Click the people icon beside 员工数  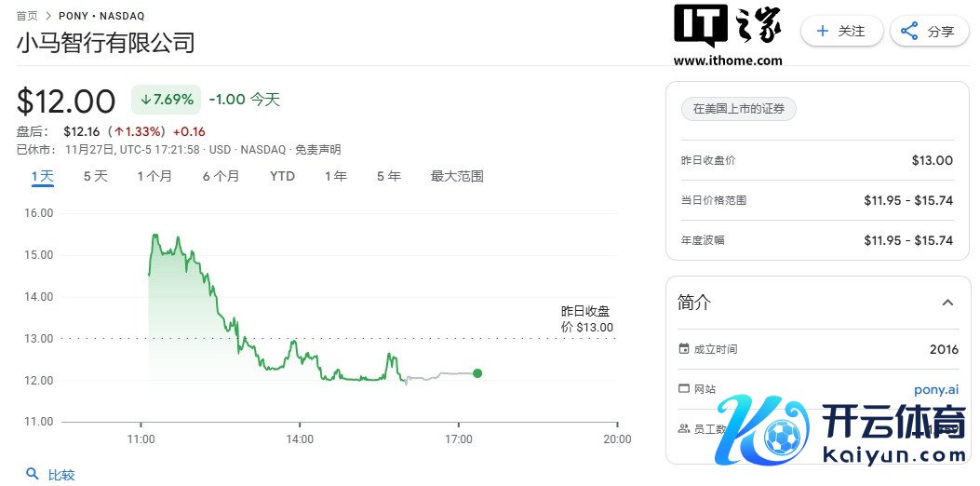click(x=685, y=429)
